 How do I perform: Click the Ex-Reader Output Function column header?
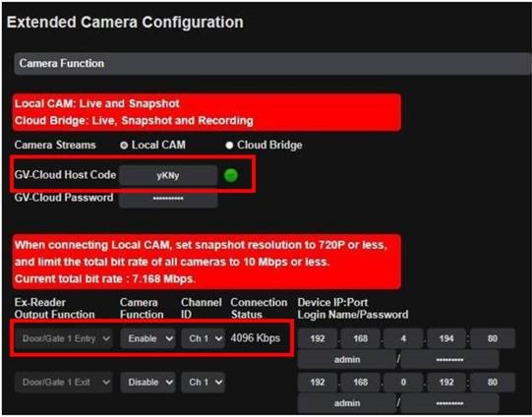(55, 308)
